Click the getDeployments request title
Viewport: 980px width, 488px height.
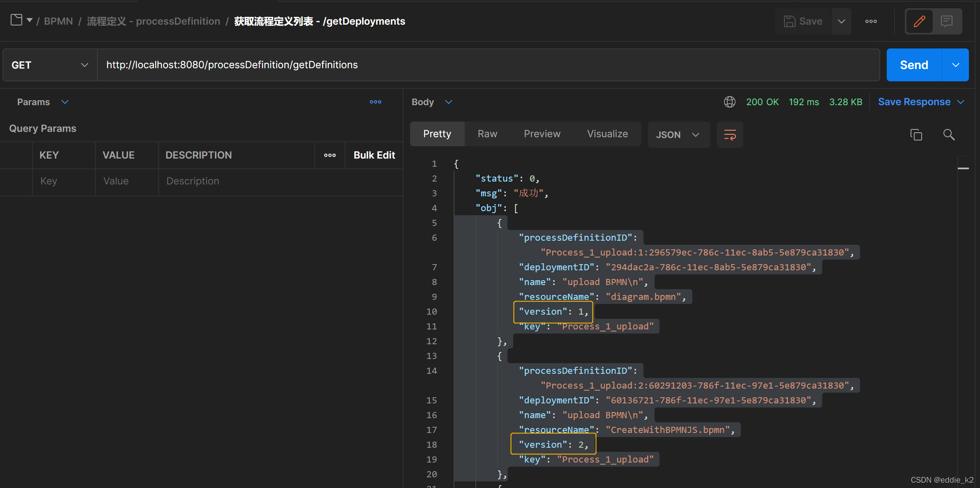pos(320,21)
